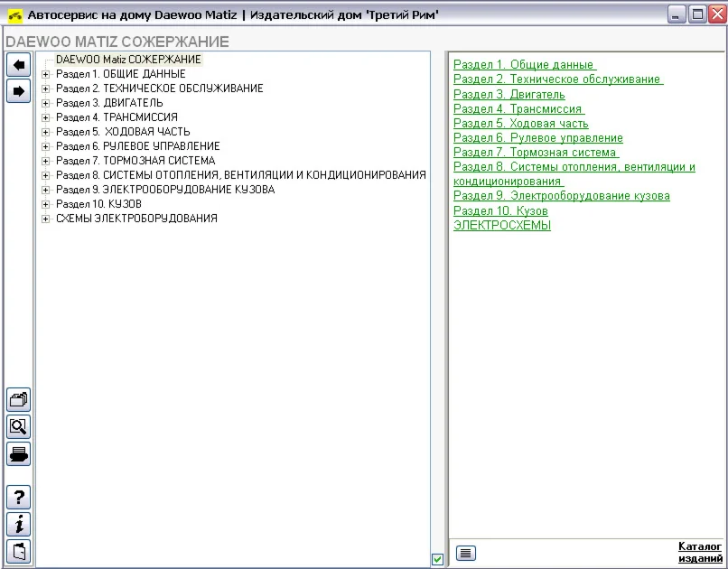Click the text lines icon below content pane
The height and width of the screenshot is (569, 728).
[x=466, y=553]
